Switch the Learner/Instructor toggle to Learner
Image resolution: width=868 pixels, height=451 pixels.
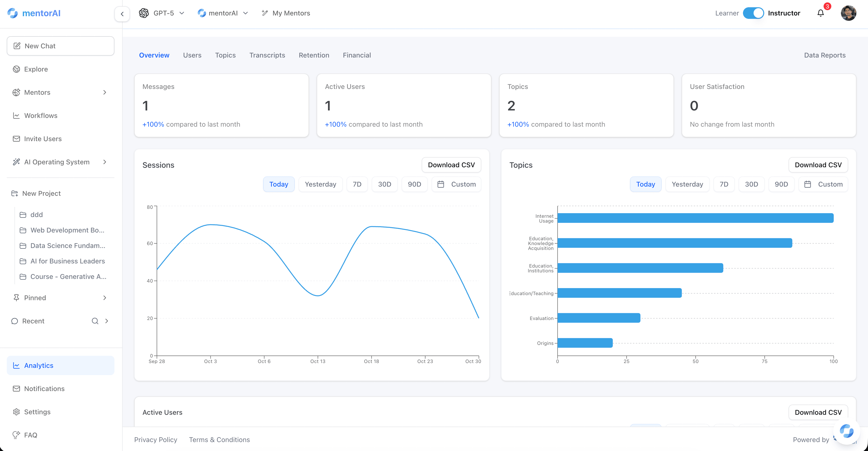tap(754, 13)
